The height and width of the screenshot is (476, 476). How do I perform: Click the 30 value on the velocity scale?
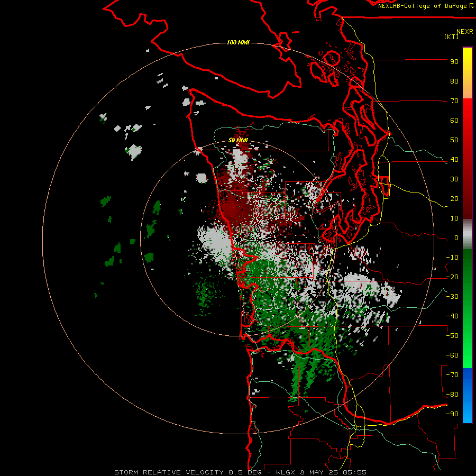click(x=454, y=179)
